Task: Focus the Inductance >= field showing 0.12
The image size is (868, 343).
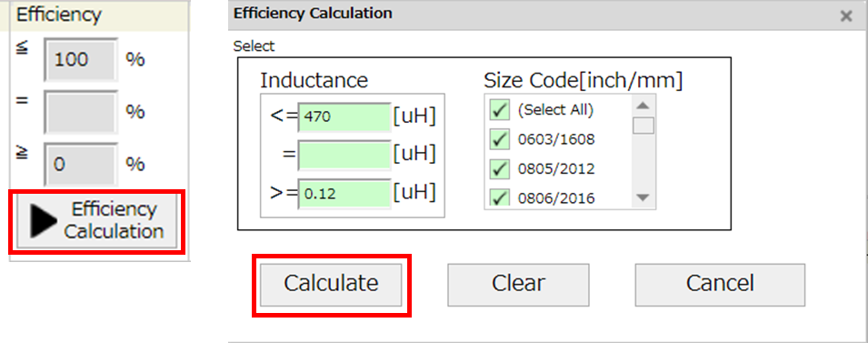Action: tap(344, 194)
